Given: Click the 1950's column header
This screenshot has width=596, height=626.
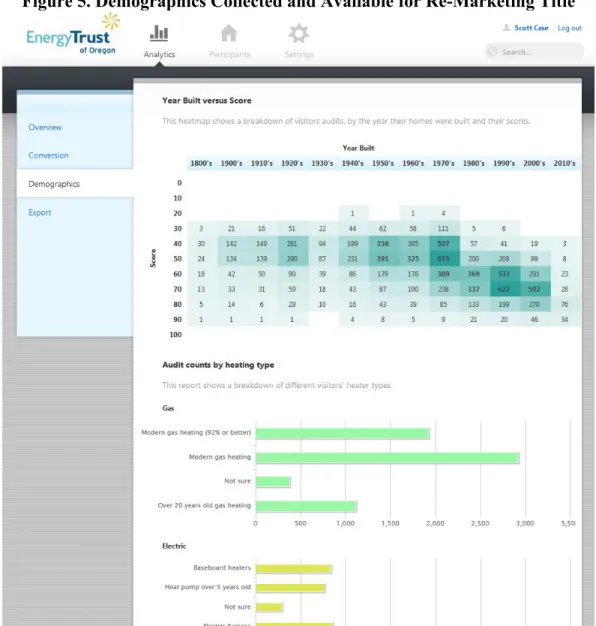Looking at the screenshot, I should pos(383,163).
